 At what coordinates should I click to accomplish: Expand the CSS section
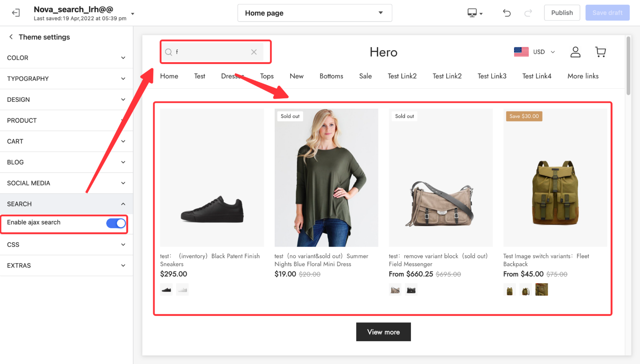pos(66,245)
